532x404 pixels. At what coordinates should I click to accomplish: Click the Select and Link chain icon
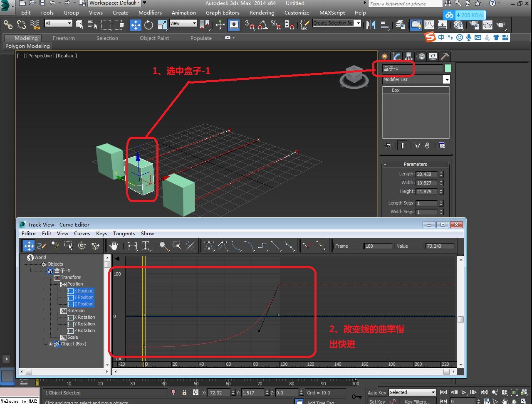[x=8, y=25]
